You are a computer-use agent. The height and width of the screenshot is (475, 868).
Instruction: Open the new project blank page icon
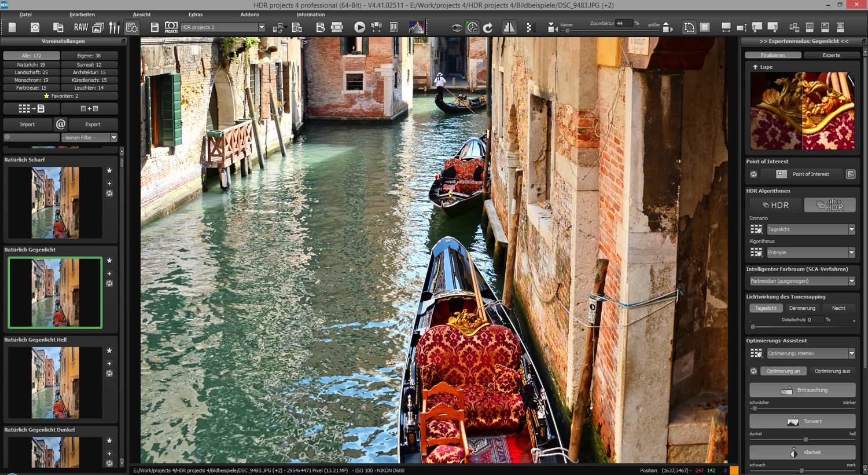click(x=12, y=27)
